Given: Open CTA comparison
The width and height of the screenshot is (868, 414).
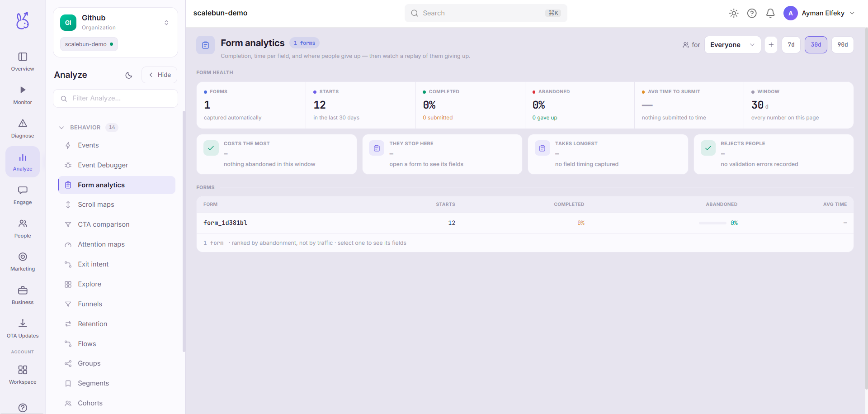Looking at the screenshot, I should click(x=117, y=224).
